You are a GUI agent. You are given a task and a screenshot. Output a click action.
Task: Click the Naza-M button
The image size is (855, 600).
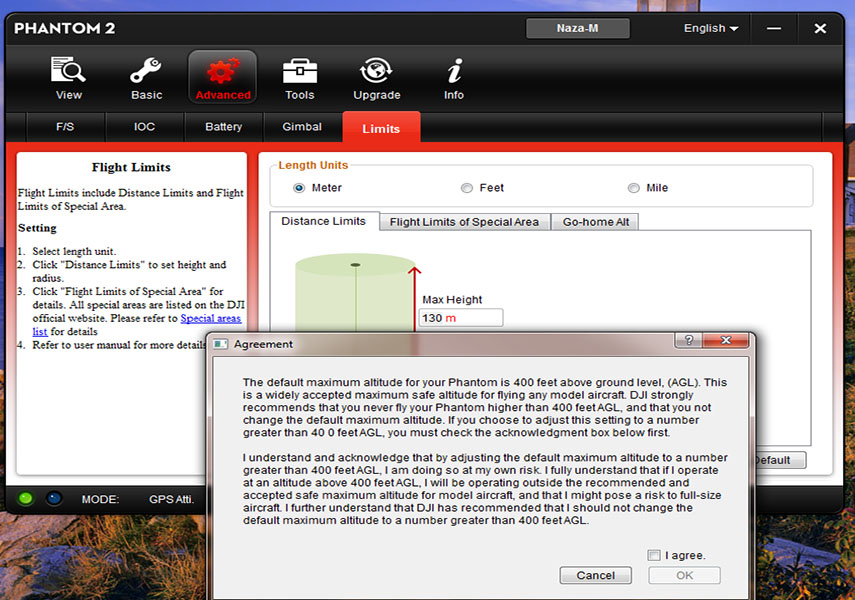click(x=577, y=28)
